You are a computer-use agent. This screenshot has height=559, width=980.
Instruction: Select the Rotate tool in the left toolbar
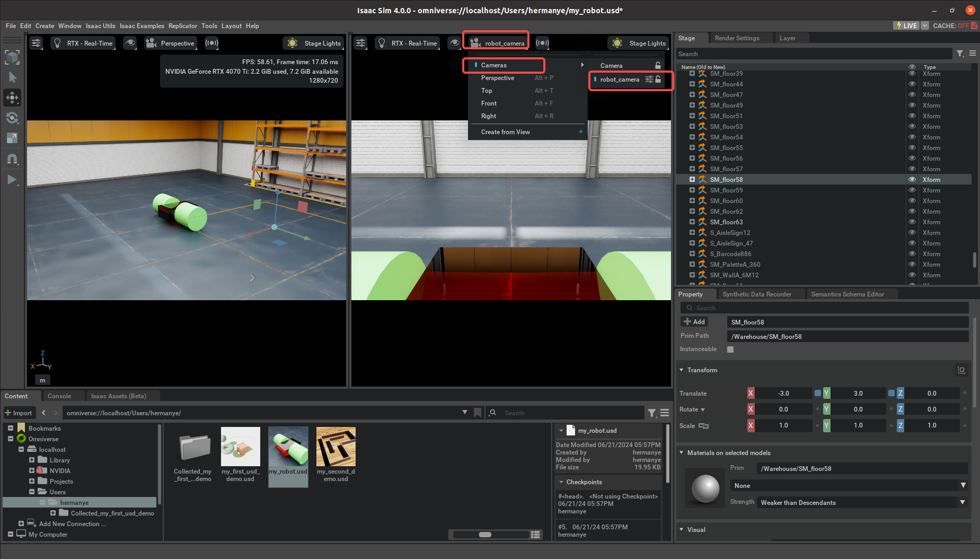click(12, 118)
